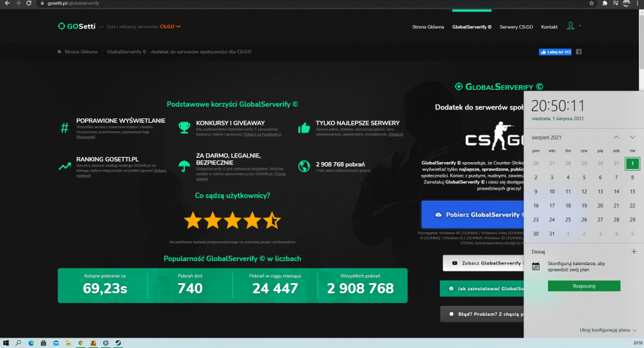Click the thumbs-up icon beside Tylko najlepsze serwery
Image resolution: width=644 pixels, height=348 pixels.
(x=304, y=128)
